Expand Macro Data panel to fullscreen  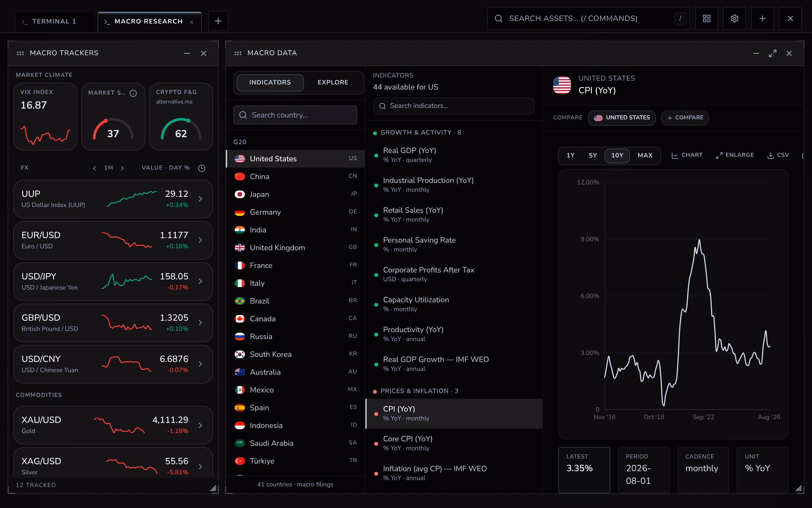click(x=772, y=53)
